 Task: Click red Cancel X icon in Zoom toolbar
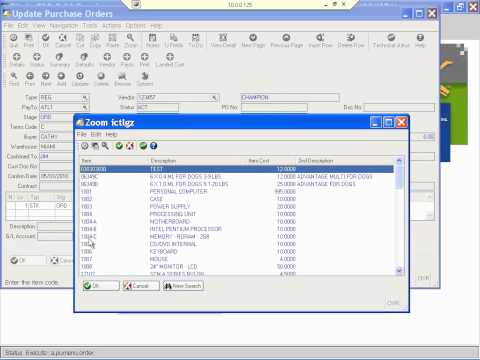[x=130, y=146]
